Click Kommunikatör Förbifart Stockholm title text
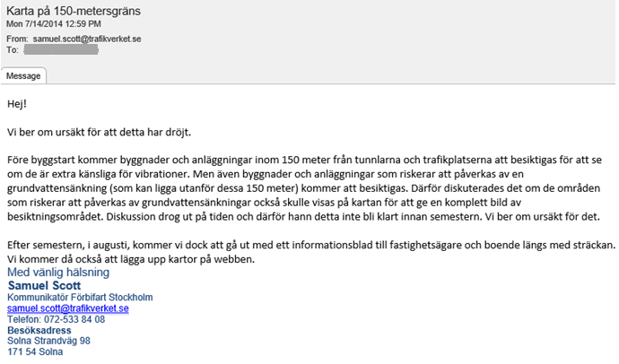Screen dimensions: 619x364 tap(80, 298)
